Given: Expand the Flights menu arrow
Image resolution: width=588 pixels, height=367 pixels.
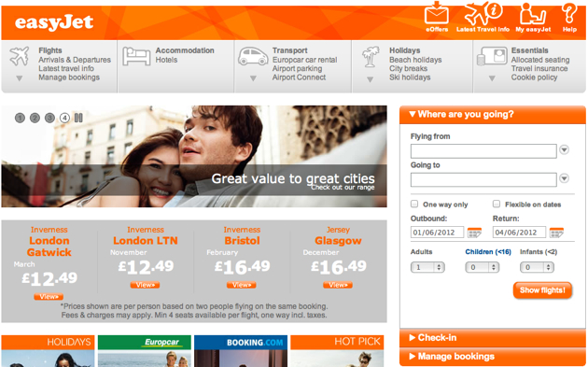Looking at the screenshot, I should 19,78.
